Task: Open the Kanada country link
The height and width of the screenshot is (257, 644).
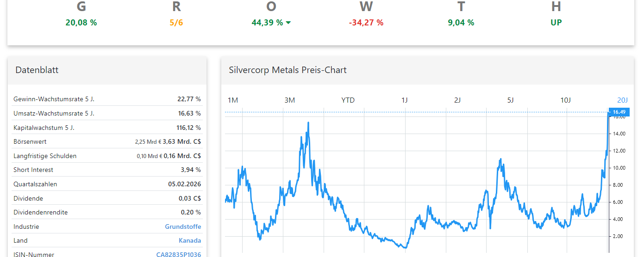Action: 190,241
